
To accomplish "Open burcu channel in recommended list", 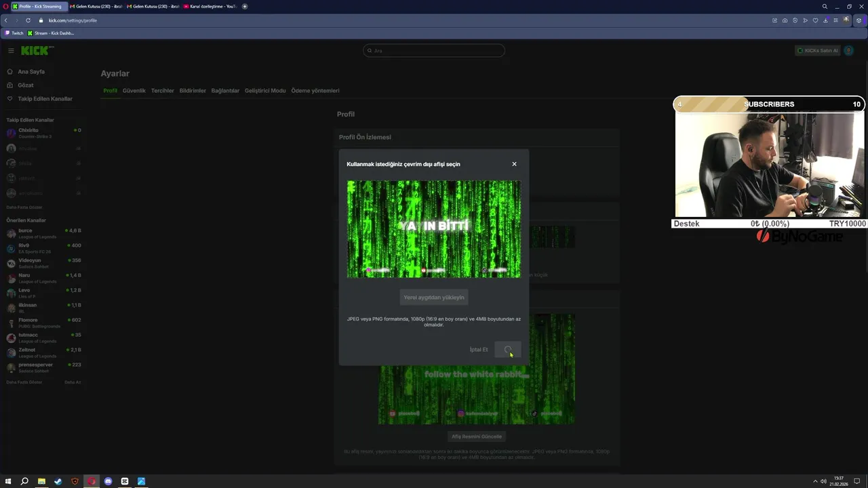I will [43, 233].
